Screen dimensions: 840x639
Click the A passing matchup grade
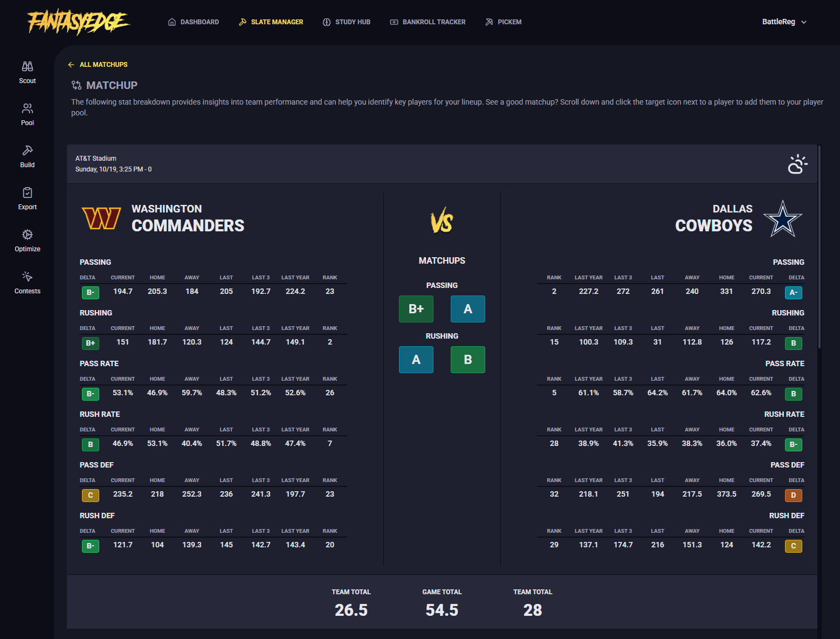[x=468, y=309]
